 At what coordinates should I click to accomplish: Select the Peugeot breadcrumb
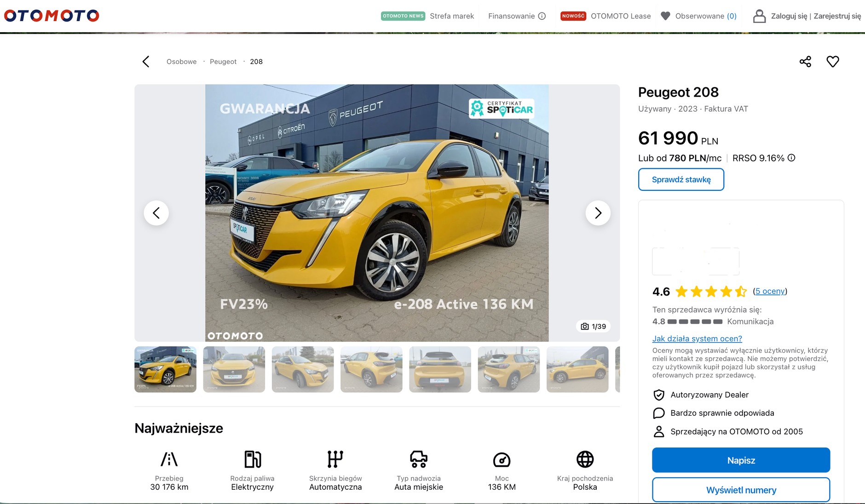click(x=223, y=62)
